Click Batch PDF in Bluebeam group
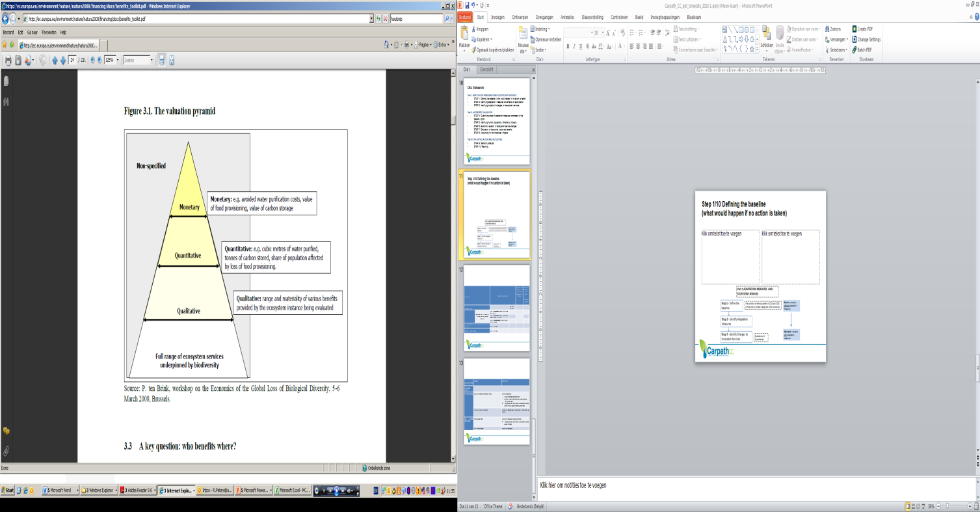The height and width of the screenshot is (512, 980). pyautogui.click(x=862, y=49)
